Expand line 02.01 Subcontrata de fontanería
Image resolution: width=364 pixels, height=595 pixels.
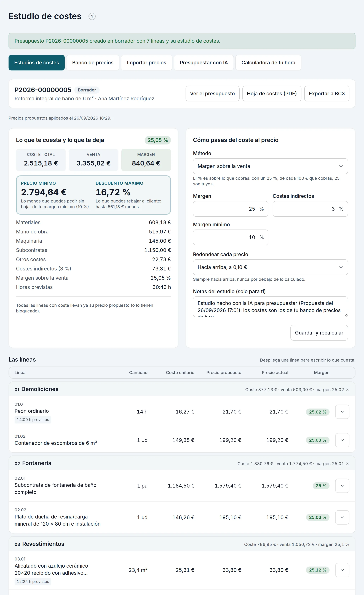coord(342,486)
